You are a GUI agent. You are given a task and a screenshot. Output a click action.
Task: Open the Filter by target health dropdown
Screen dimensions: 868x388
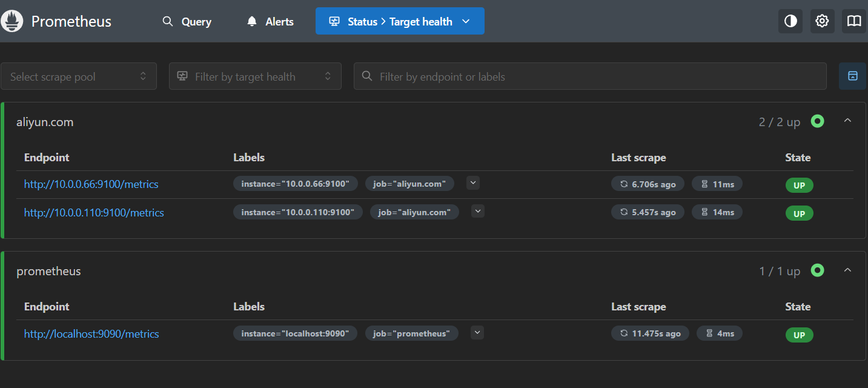pos(255,76)
